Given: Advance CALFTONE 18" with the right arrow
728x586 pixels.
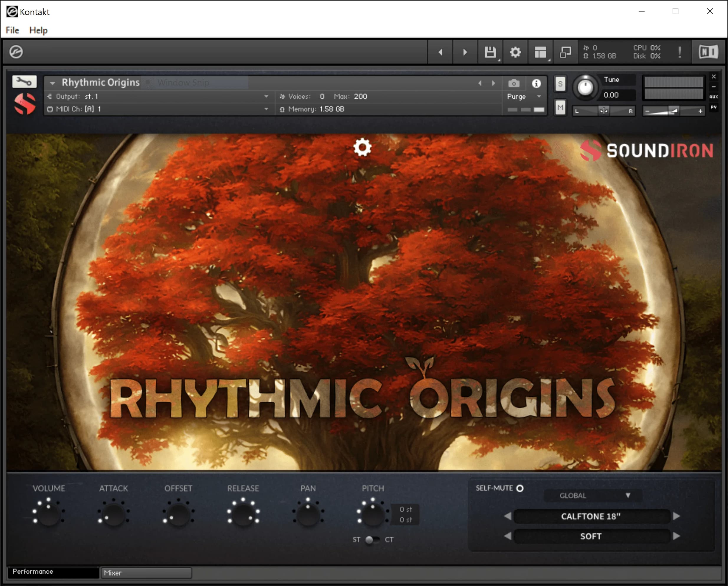Looking at the screenshot, I should pyautogui.click(x=677, y=516).
